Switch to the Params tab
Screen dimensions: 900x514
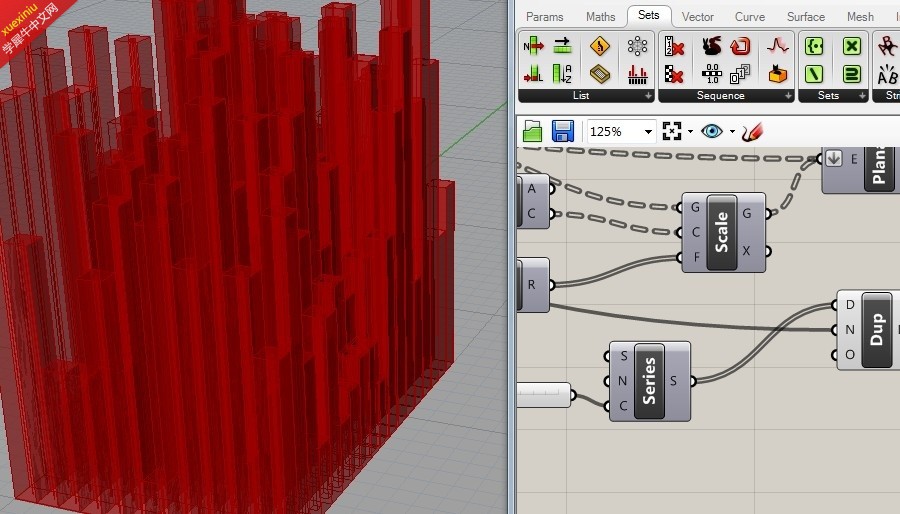point(544,17)
